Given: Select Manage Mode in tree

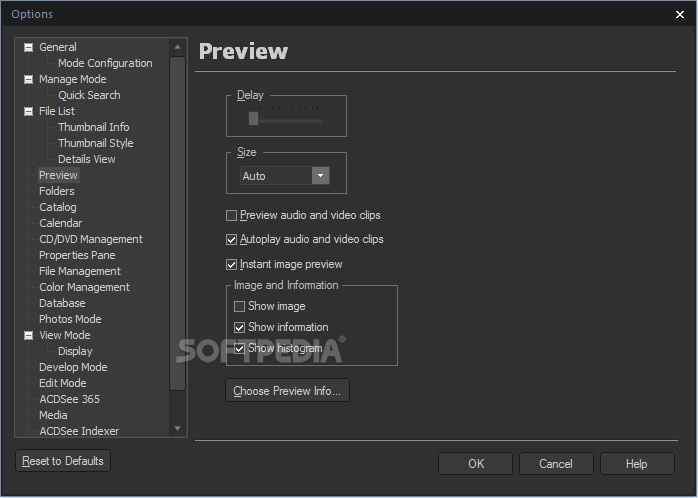Looking at the screenshot, I should (x=73, y=79).
